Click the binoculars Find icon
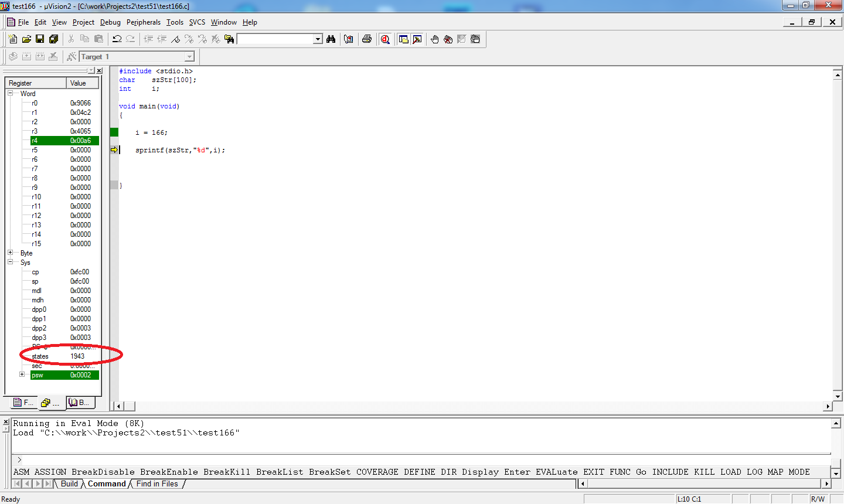844x504 pixels. 331,39
